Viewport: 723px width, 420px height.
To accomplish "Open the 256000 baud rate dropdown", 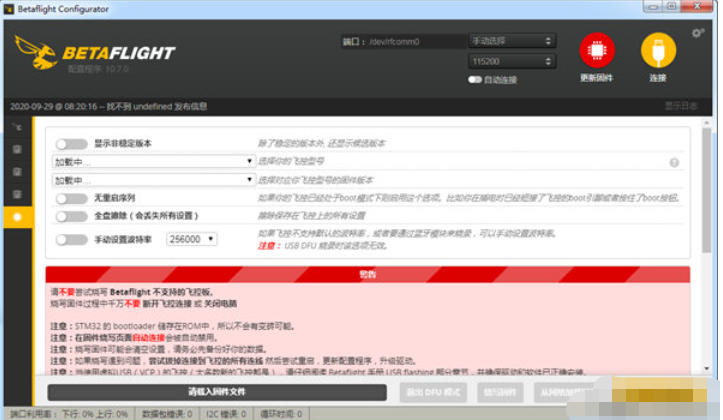I will pos(191,239).
